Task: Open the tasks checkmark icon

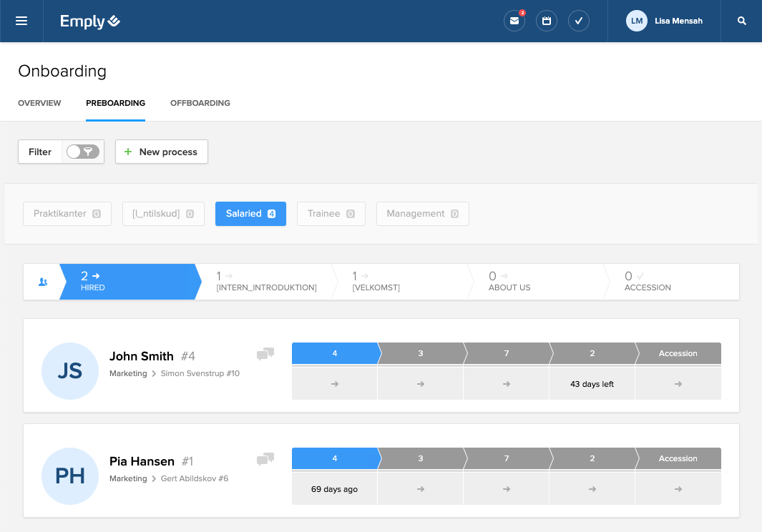Action: tap(578, 21)
